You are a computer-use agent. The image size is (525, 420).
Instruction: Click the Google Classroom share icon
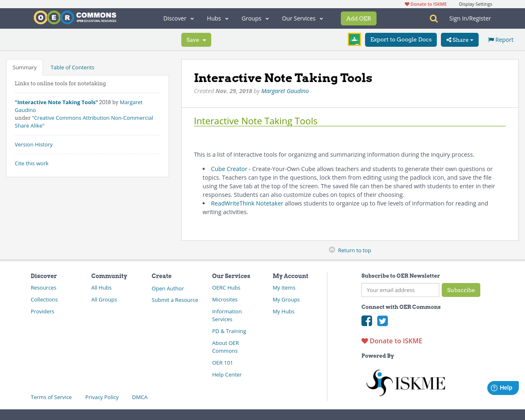coord(354,39)
